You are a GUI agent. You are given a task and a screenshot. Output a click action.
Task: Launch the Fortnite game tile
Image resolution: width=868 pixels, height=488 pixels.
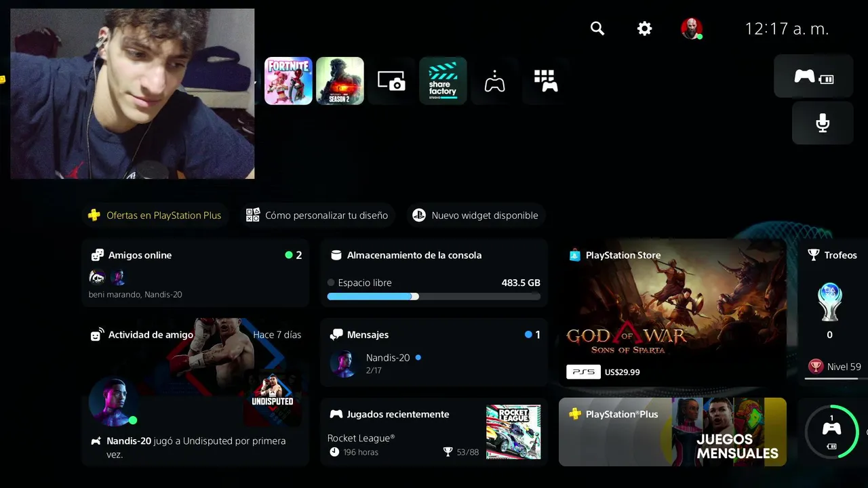pyautogui.click(x=288, y=81)
